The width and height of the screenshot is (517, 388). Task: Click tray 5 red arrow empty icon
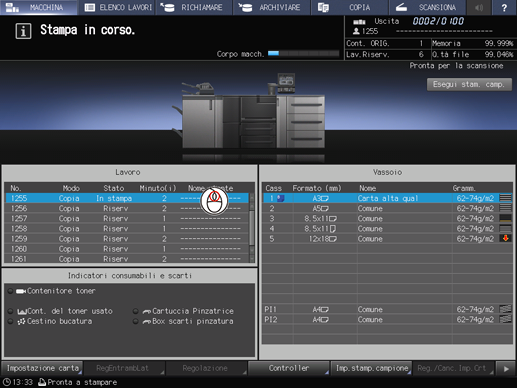click(505, 239)
